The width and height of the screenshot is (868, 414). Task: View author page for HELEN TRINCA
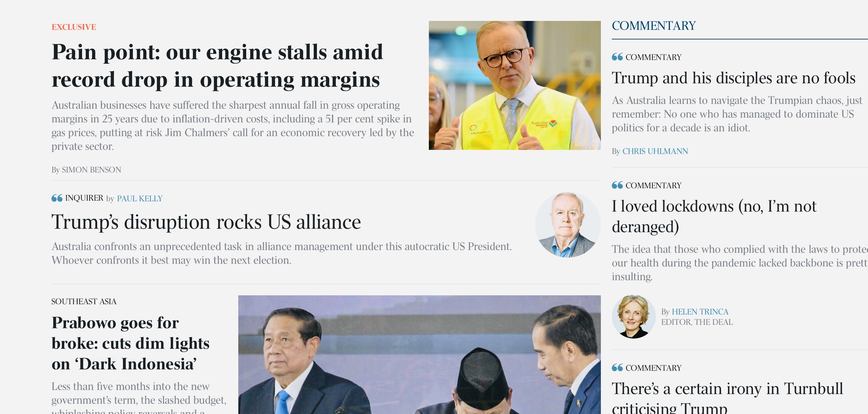700,312
